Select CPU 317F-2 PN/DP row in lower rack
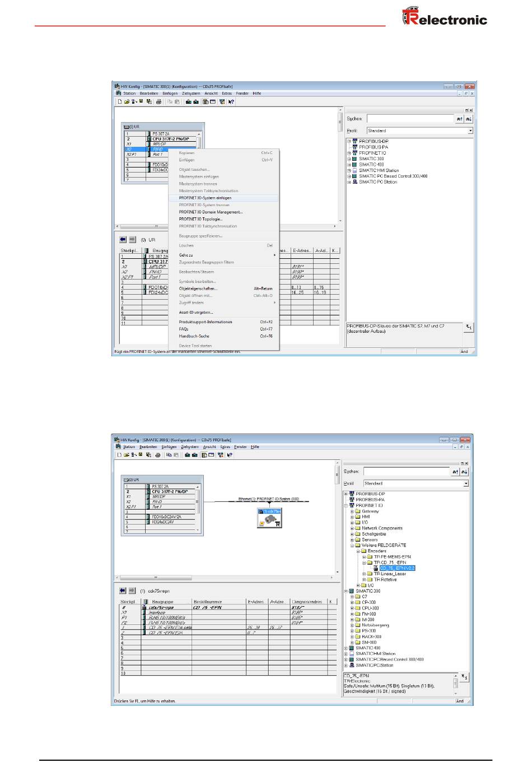 click(x=160, y=491)
